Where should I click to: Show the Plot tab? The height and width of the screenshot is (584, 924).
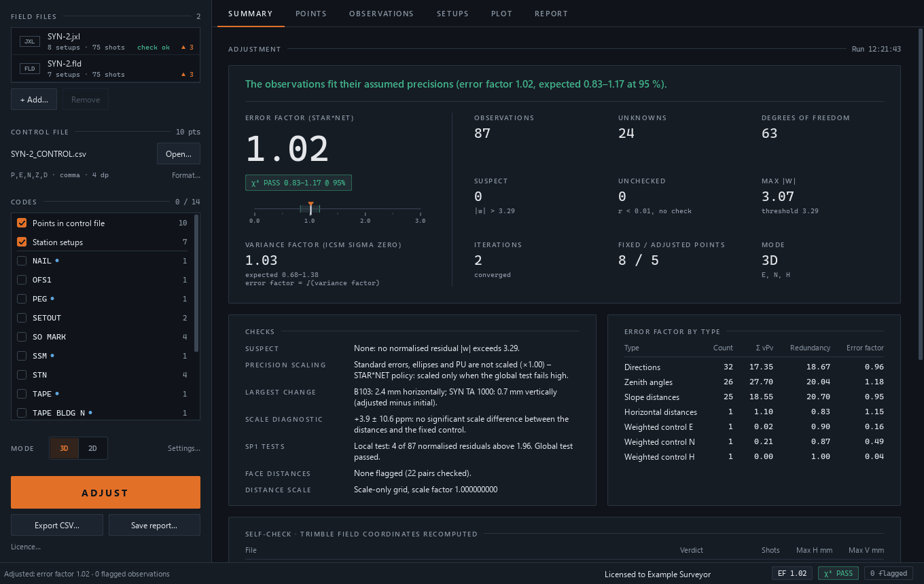[502, 14]
